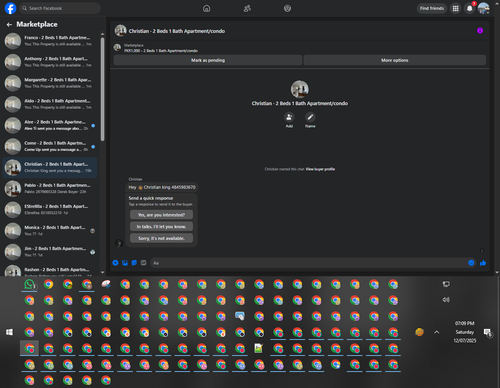Screen dimensions: 500x388
Task: Open the notifications bell icon
Action: (470, 8)
